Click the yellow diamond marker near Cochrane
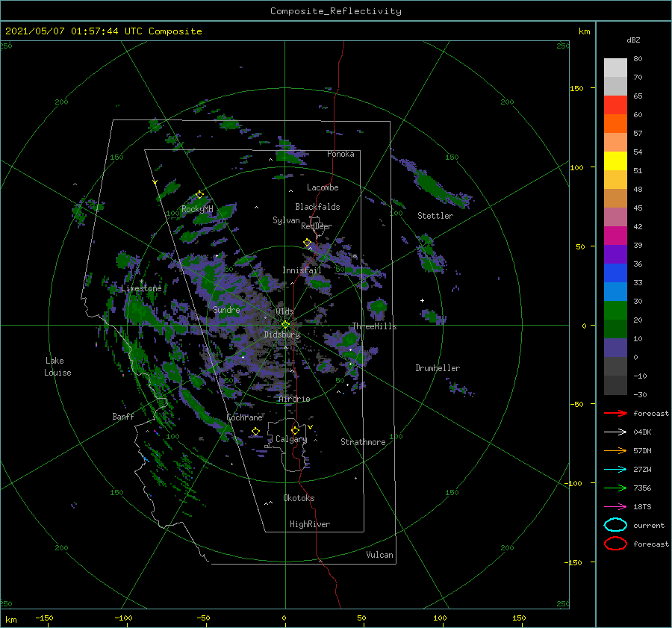The height and width of the screenshot is (628, 672). pyautogui.click(x=256, y=432)
